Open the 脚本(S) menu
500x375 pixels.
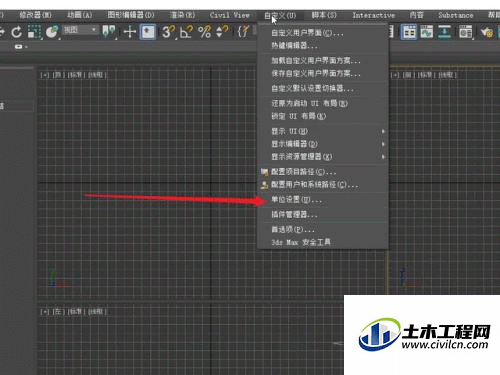click(x=324, y=15)
